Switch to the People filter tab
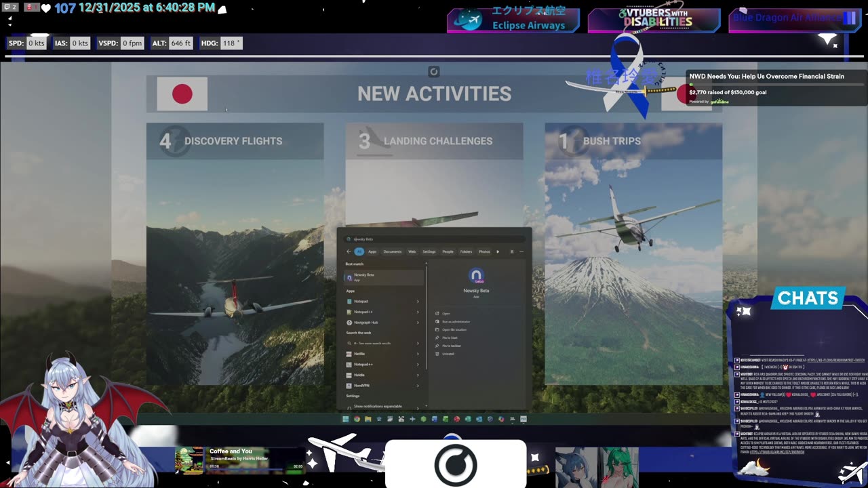868x488 pixels. click(448, 251)
